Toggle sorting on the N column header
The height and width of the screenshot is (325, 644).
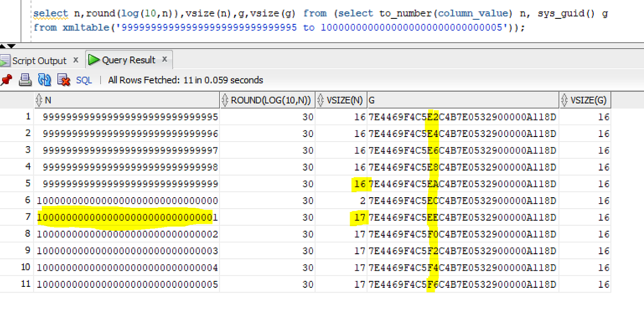point(38,100)
